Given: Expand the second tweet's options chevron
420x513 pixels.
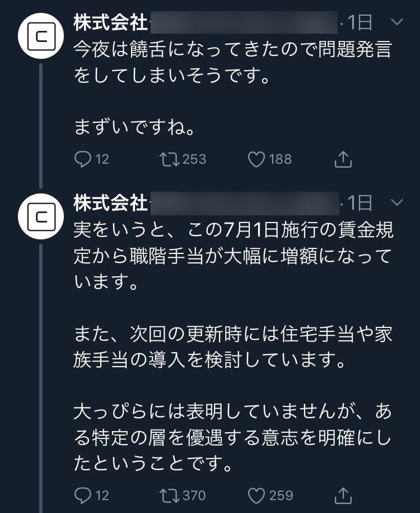Looking at the screenshot, I should tap(396, 202).
